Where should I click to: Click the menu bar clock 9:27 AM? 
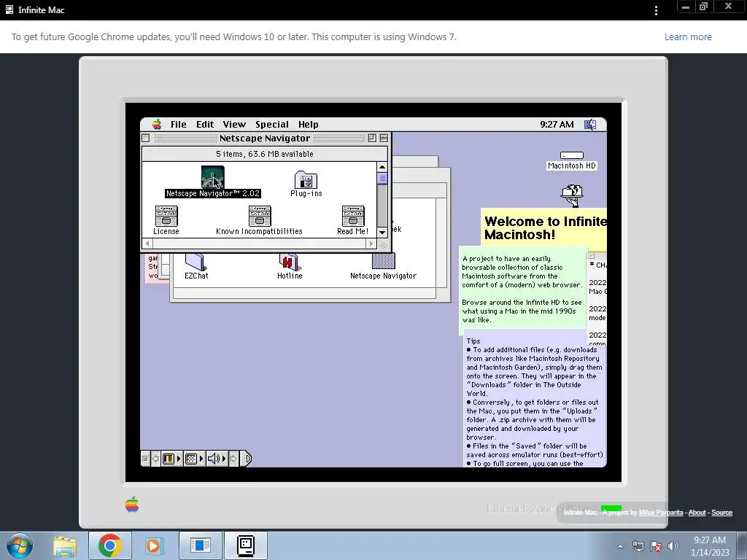click(x=557, y=124)
